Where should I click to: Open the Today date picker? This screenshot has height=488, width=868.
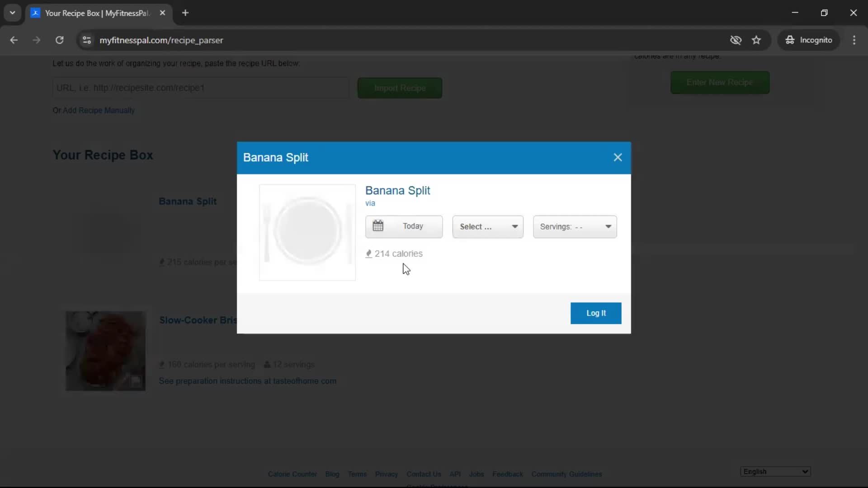click(404, 226)
